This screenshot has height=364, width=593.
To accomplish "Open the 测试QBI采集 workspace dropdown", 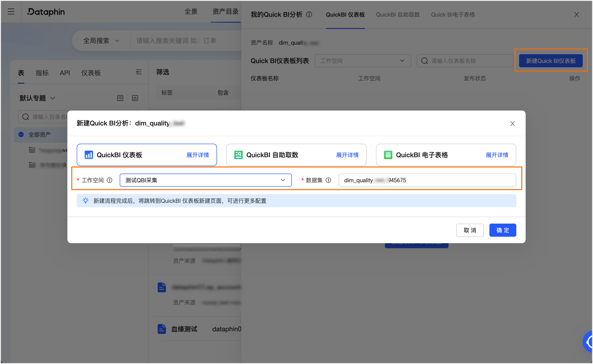I will click(206, 180).
